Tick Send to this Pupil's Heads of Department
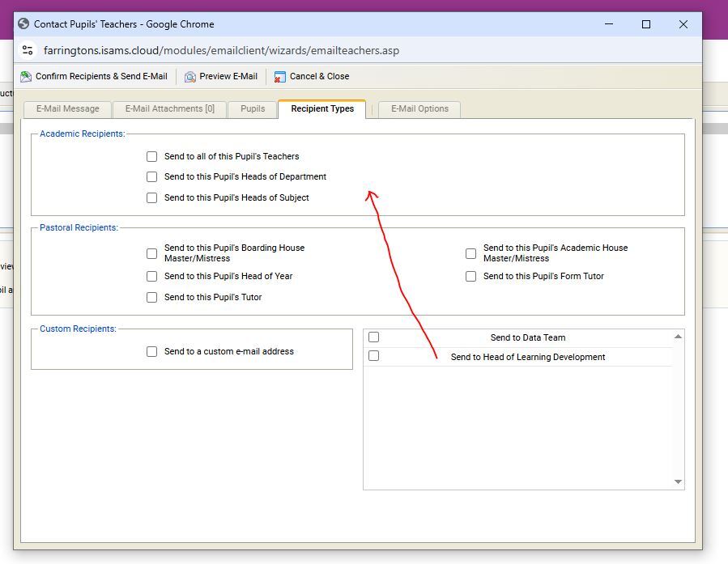Screen dimensions: 728x564 pyautogui.click(x=151, y=176)
